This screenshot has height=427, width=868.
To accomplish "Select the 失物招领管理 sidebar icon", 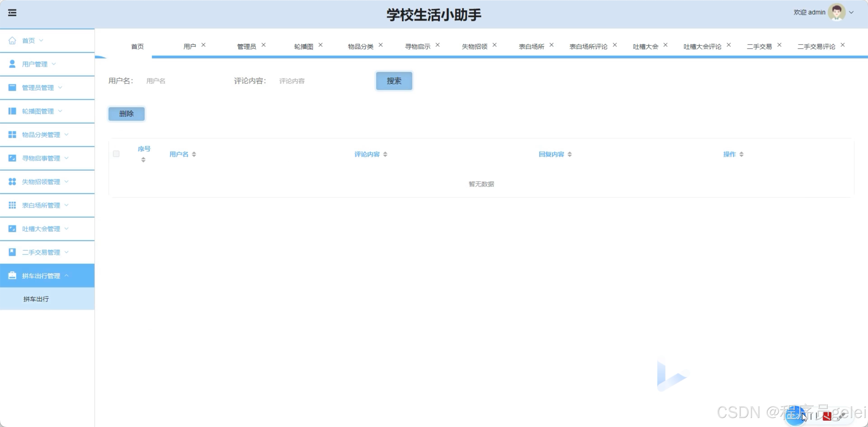I will tap(12, 181).
